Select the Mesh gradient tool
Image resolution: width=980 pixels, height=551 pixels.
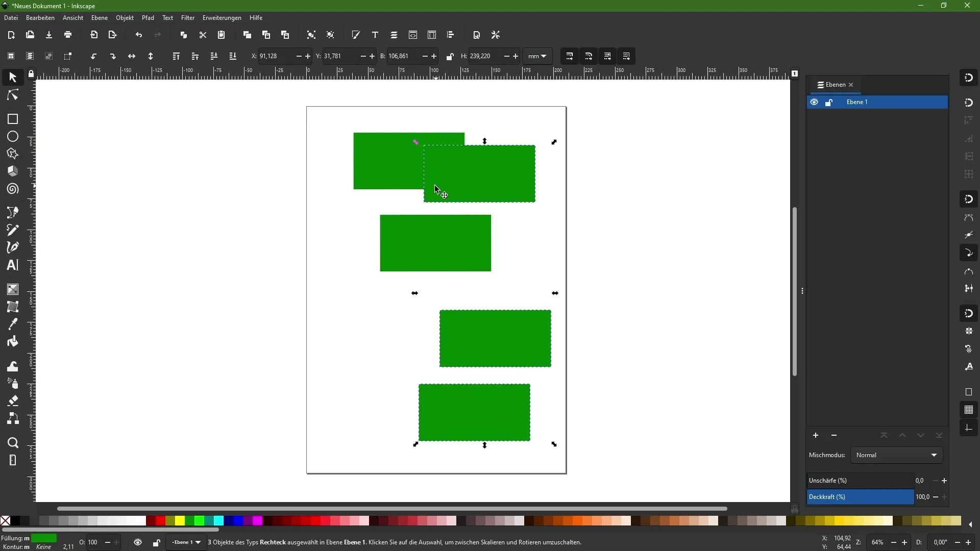(13, 307)
